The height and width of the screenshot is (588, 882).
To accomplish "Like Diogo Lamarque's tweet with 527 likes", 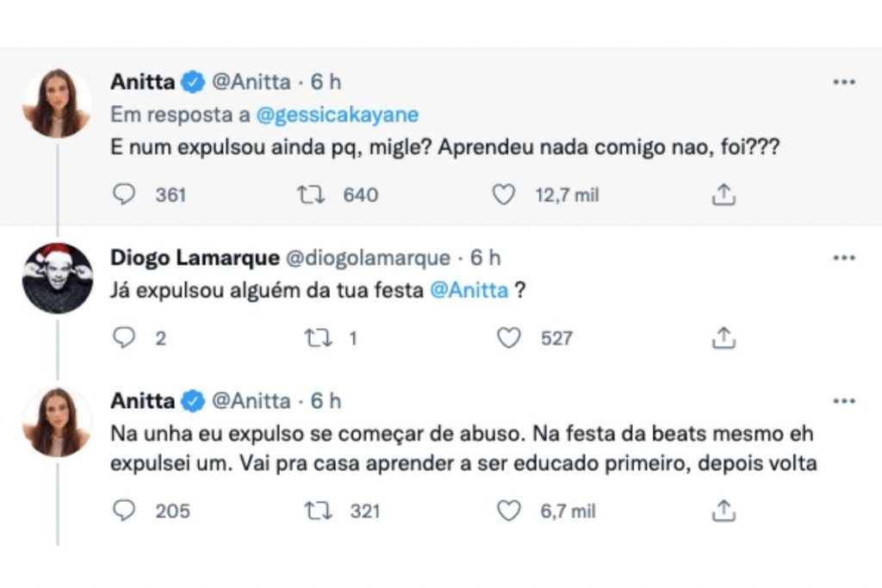I will tap(509, 338).
